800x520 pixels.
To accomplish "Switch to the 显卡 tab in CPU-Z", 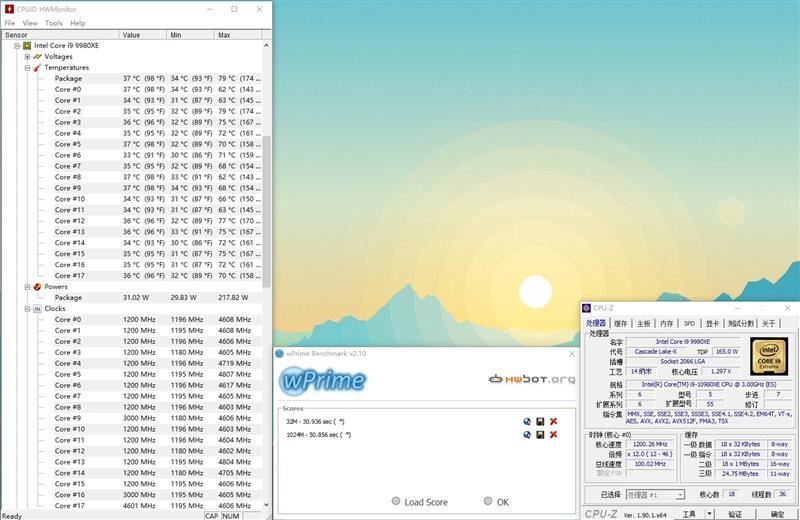I will pyautogui.click(x=712, y=324).
